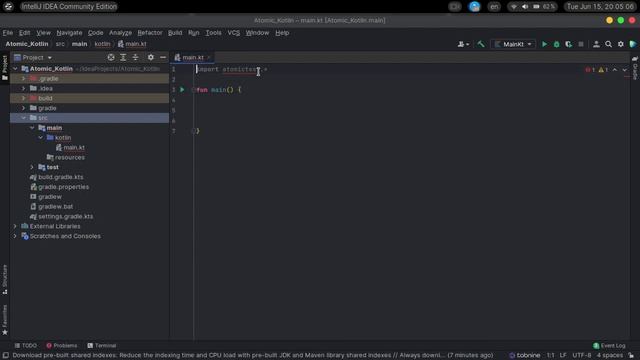
Task: Expand the .gradle folder
Action: [x=23, y=78]
